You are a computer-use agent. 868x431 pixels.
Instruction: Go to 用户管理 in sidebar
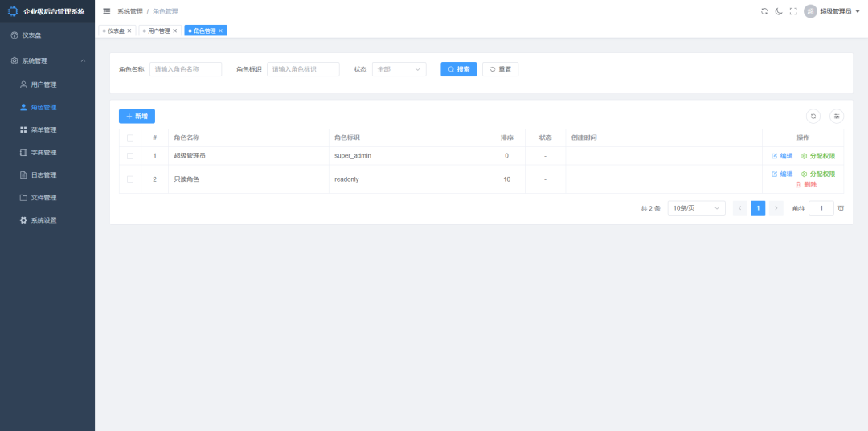point(47,84)
